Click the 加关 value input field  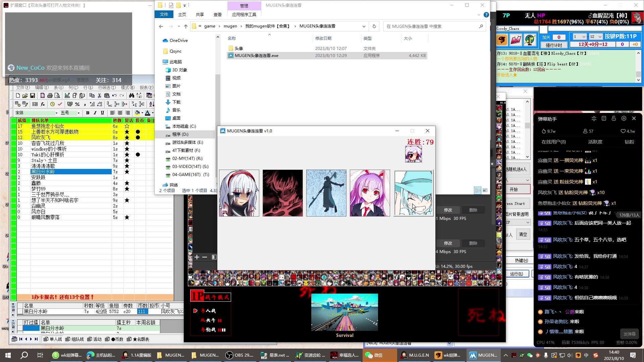click(x=559, y=37)
